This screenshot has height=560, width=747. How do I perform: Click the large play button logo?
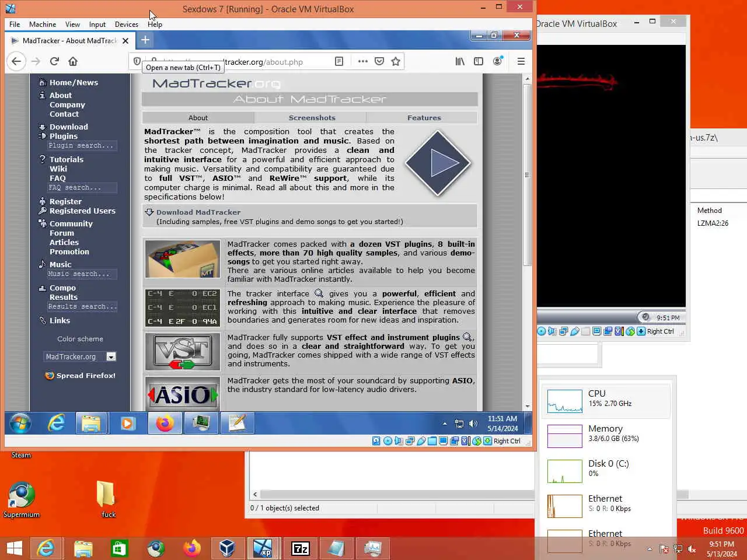tap(438, 163)
